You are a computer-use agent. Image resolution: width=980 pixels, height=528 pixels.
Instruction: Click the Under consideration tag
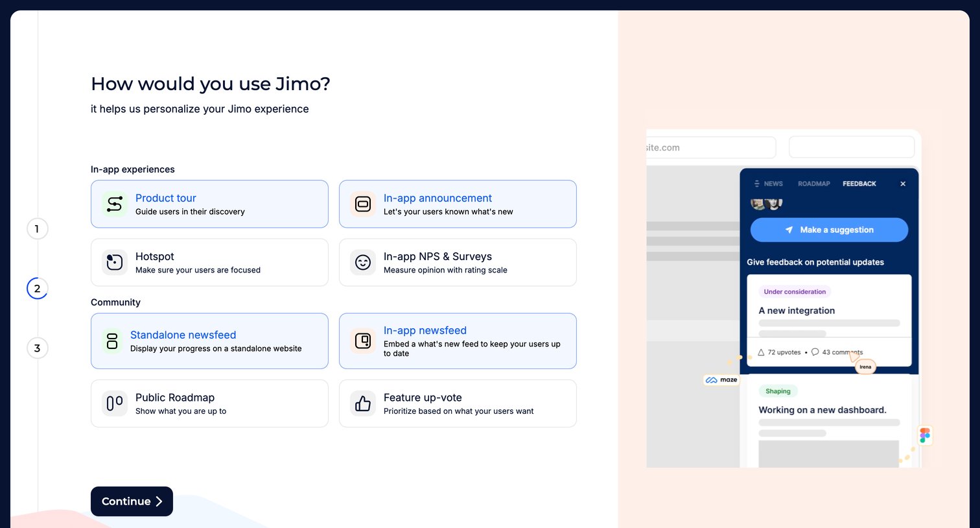tap(795, 292)
